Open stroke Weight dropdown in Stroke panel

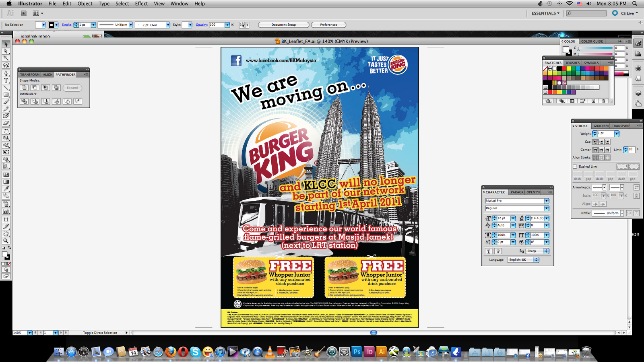tap(617, 134)
